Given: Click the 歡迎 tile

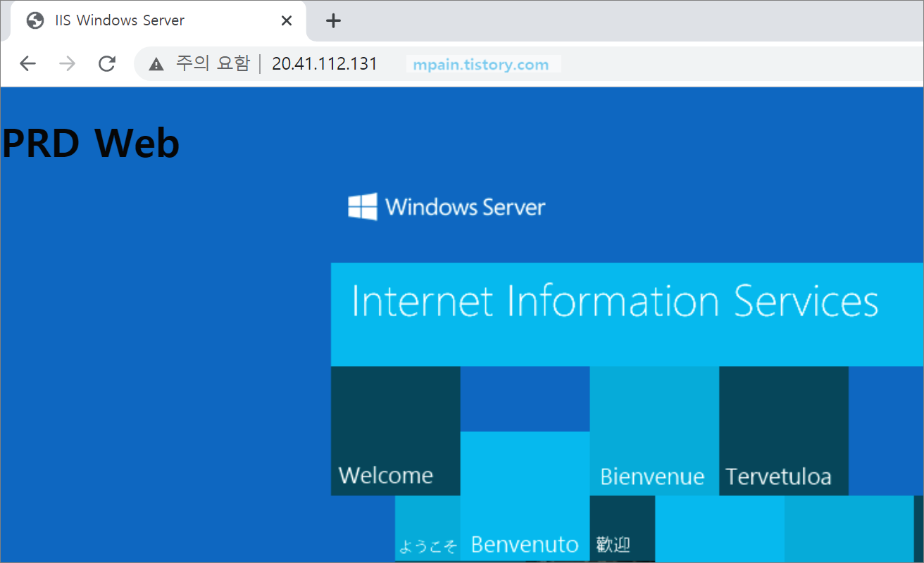Looking at the screenshot, I should pyautogui.click(x=623, y=529).
